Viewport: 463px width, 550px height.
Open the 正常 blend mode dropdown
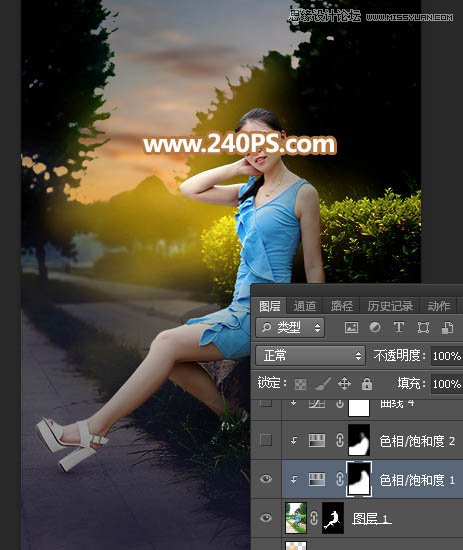[310, 356]
